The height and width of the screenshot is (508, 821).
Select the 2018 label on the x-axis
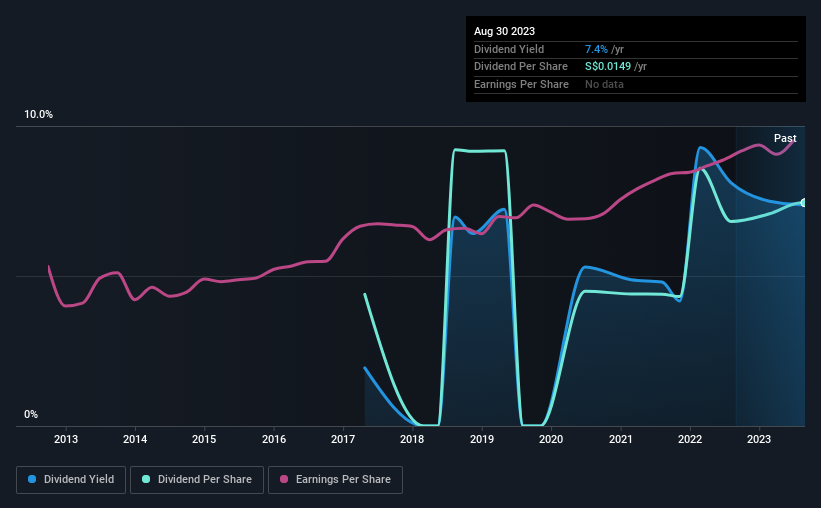412,439
